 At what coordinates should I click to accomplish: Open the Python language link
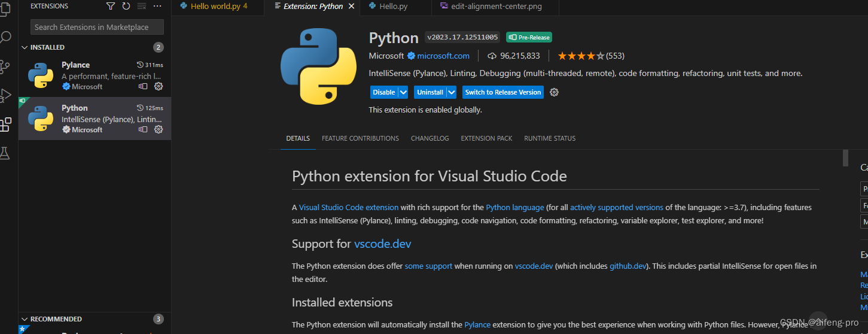point(515,207)
